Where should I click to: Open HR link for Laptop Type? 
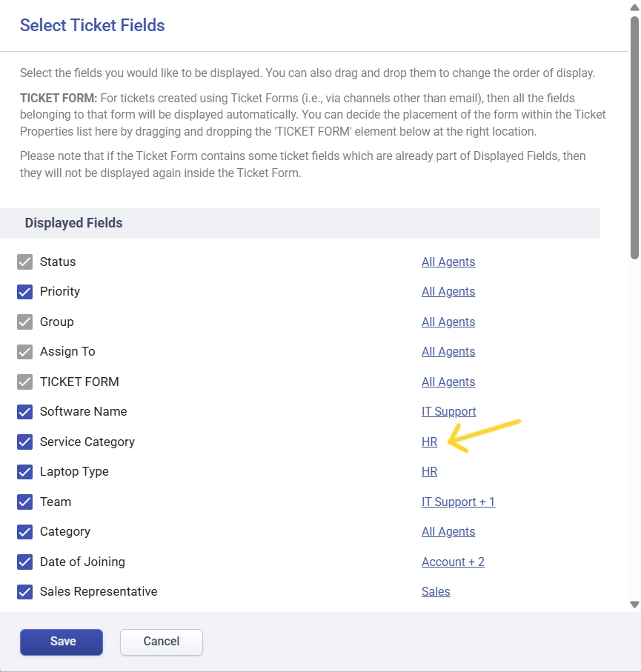pyautogui.click(x=429, y=471)
